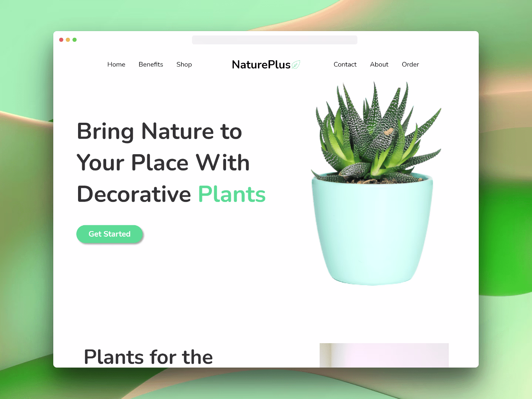Click the browser address bar
This screenshot has height=399, width=532.
275,40
